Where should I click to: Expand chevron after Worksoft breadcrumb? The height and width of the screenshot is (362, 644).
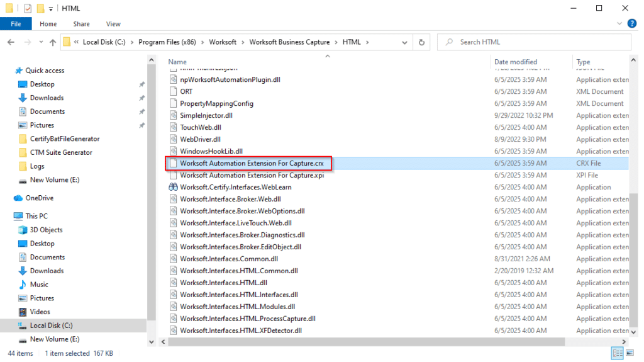tap(243, 42)
